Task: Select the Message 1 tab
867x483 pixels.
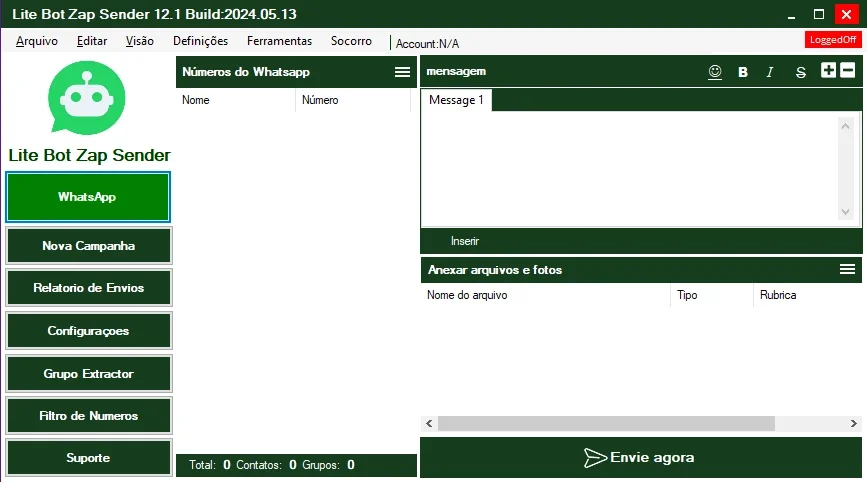Action: (456, 100)
